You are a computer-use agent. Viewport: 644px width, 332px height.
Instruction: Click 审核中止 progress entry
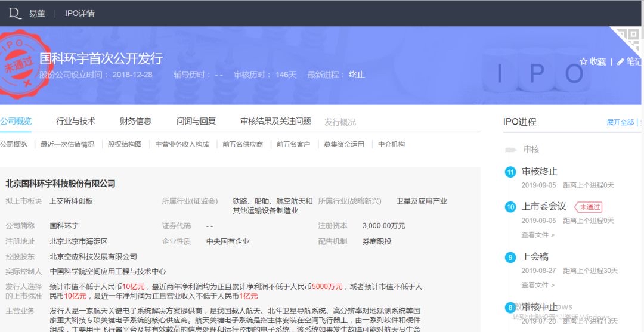point(539,307)
